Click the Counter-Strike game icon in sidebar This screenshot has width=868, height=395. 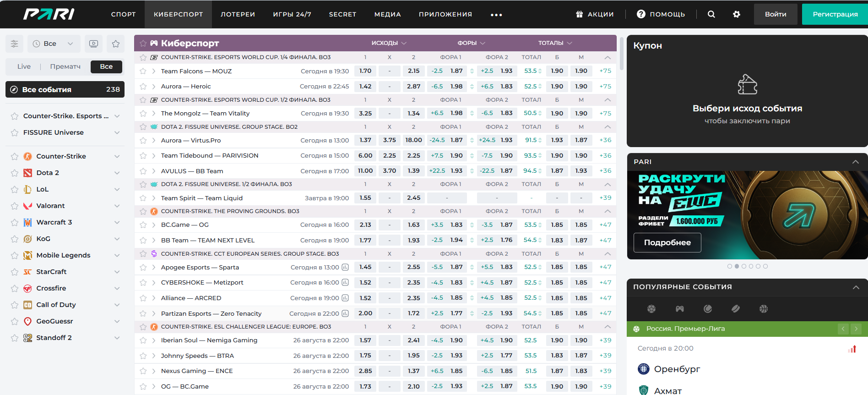(x=27, y=156)
